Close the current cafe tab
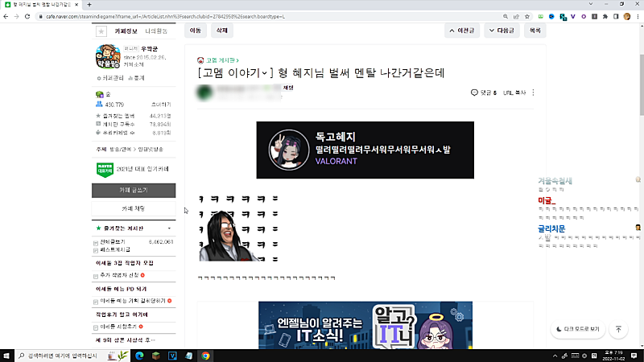644x362 pixels. [76, 5]
